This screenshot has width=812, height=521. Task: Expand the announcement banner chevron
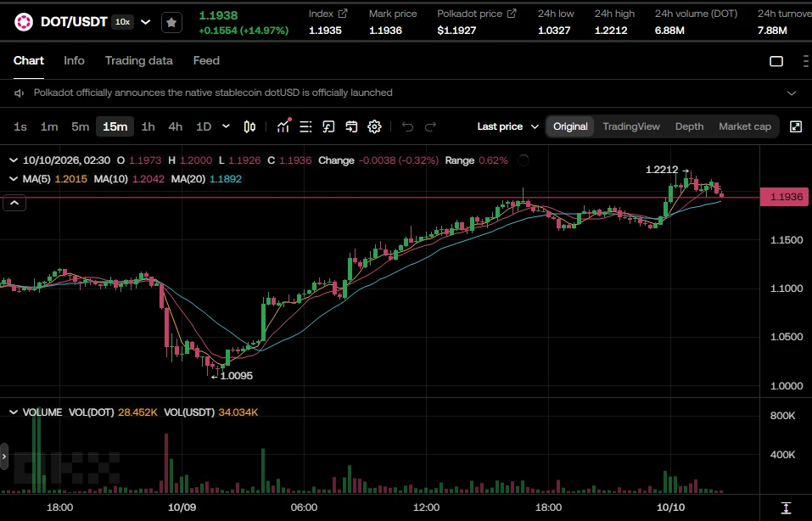792,93
